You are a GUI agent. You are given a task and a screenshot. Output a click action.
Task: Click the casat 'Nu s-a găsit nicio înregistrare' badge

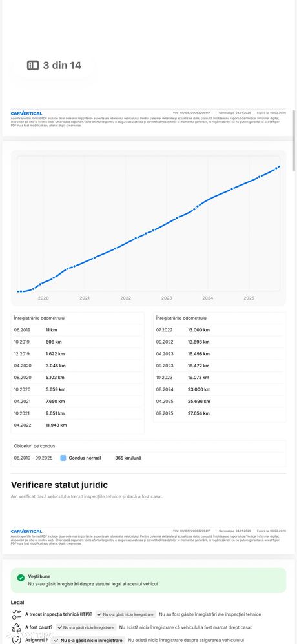(86, 628)
